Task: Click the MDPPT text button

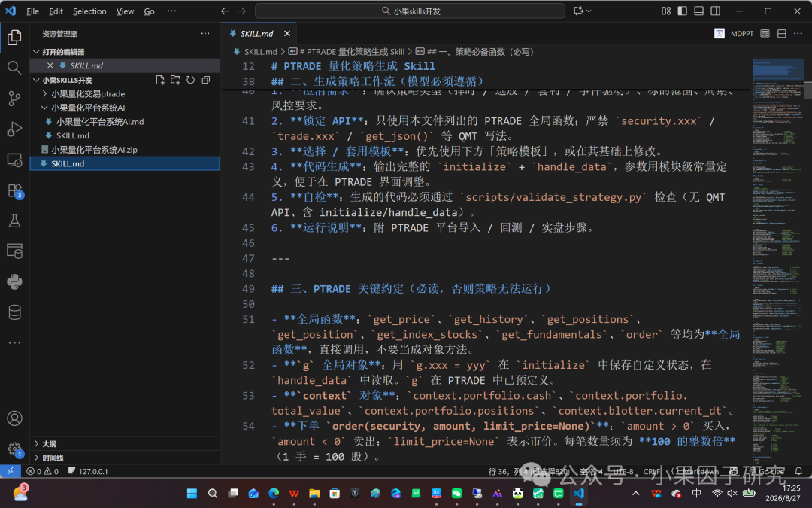Action: (742, 34)
